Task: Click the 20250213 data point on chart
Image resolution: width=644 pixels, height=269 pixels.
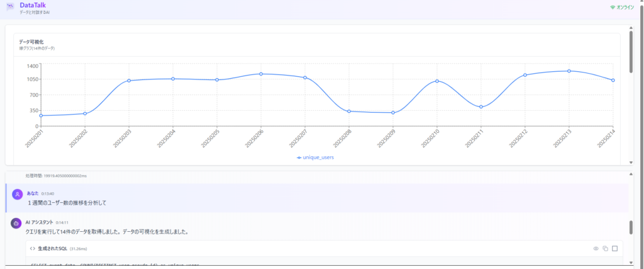Action: (569, 71)
